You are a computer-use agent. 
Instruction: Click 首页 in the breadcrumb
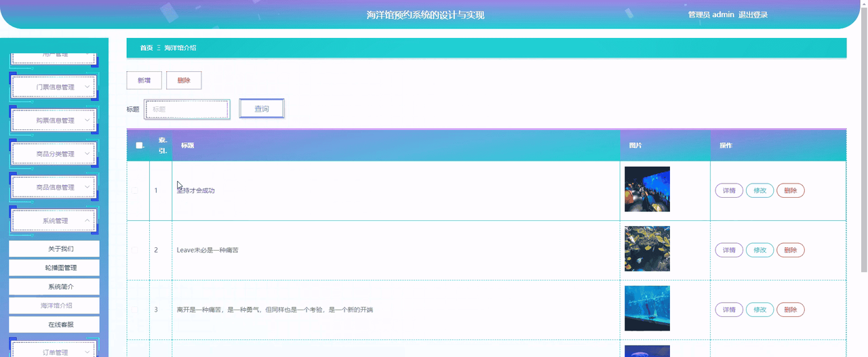tap(146, 48)
